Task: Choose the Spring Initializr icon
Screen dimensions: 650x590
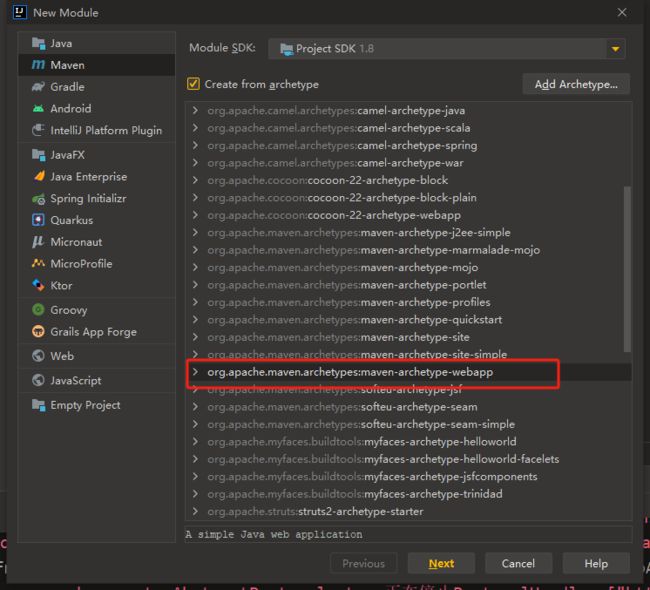Action: [38, 199]
